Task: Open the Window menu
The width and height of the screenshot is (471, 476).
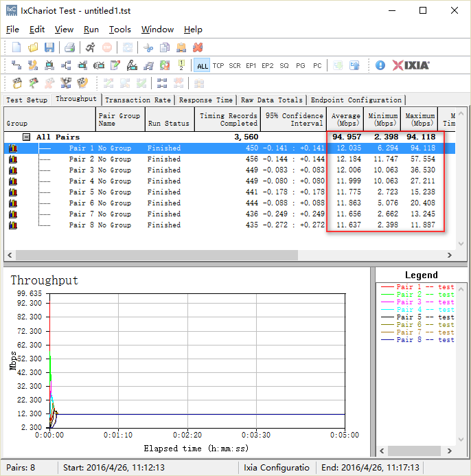Action: (x=157, y=30)
